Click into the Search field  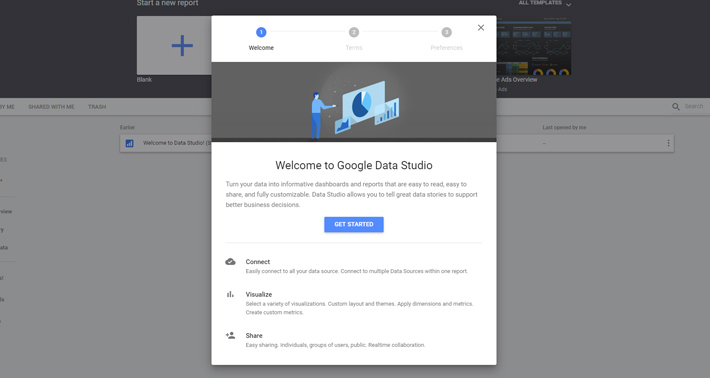point(694,106)
